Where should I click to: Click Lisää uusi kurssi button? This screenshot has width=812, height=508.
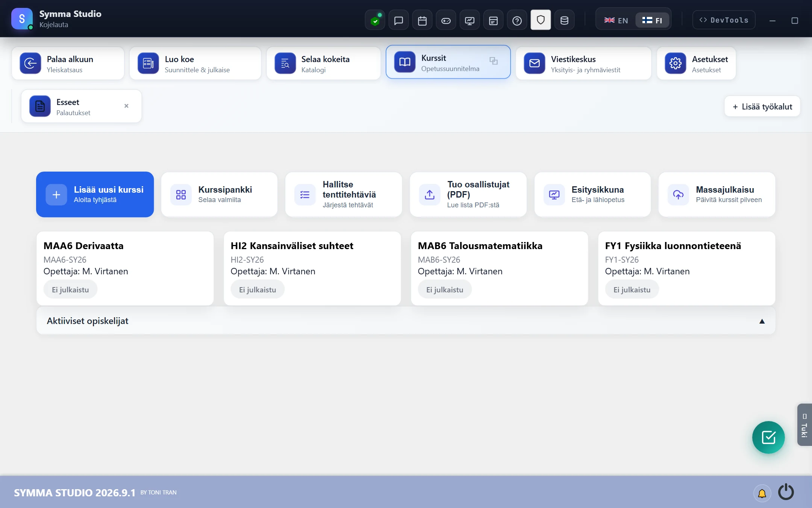[95, 195]
